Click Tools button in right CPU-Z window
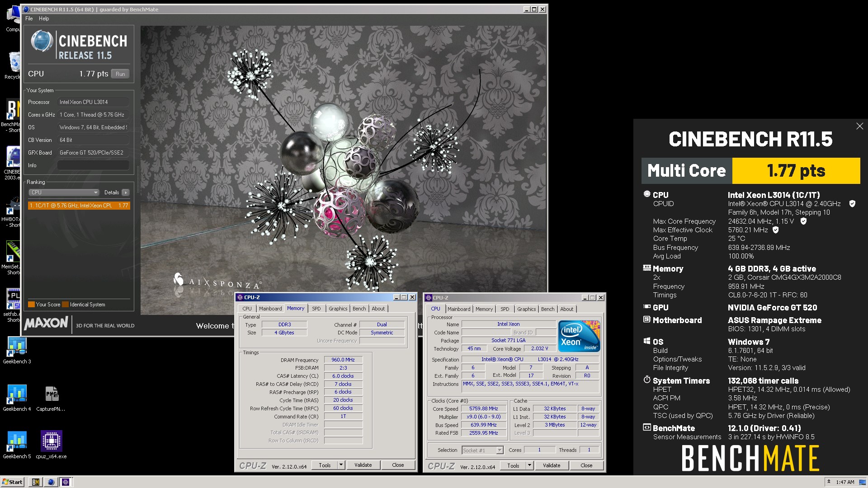Viewport: 868px width, 488px height. [513, 465]
